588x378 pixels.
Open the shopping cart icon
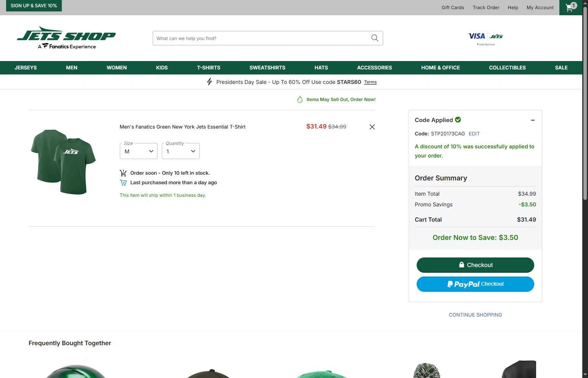570,7
